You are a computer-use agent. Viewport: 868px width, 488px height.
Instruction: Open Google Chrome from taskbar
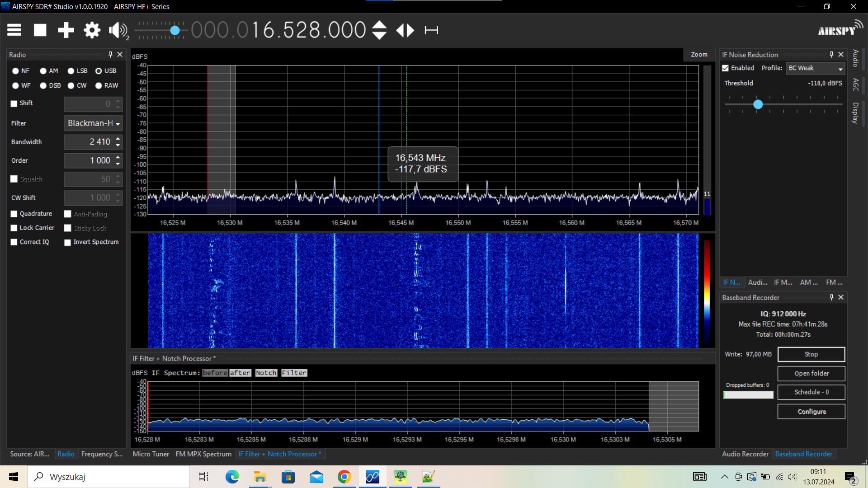pos(344,477)
